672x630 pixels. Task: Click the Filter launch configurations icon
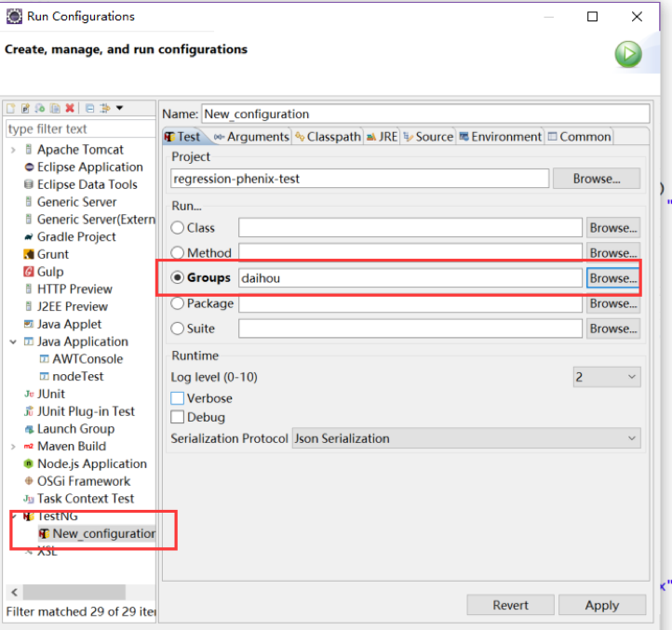[x=104, y=108]
